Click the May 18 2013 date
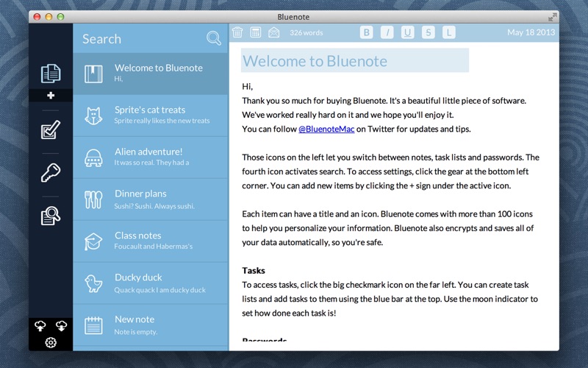The image size is (588, 368). point(531,32)
